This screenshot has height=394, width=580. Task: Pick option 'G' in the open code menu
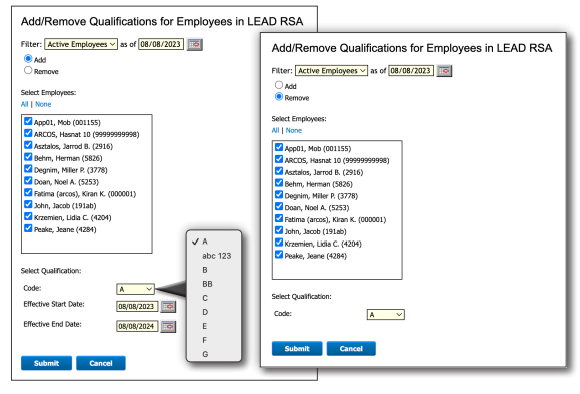205,354
